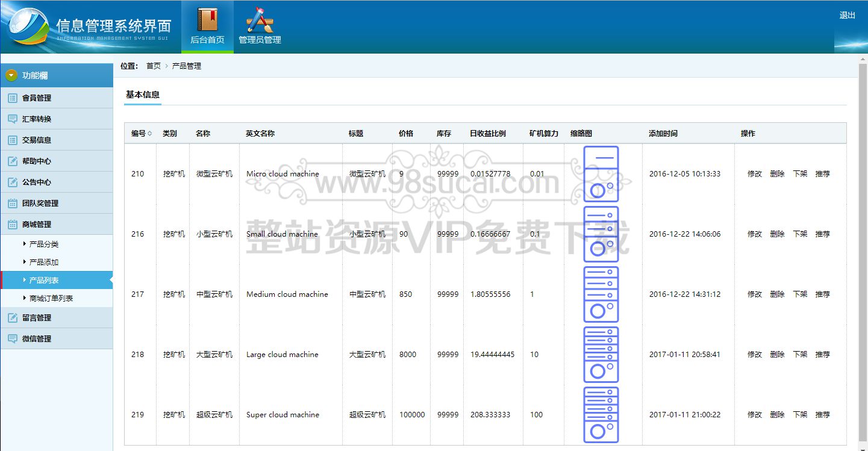This screenshot has height=451, width=868.
Task: Open 公告中心 via its sidebar icon
Action: 13,181
